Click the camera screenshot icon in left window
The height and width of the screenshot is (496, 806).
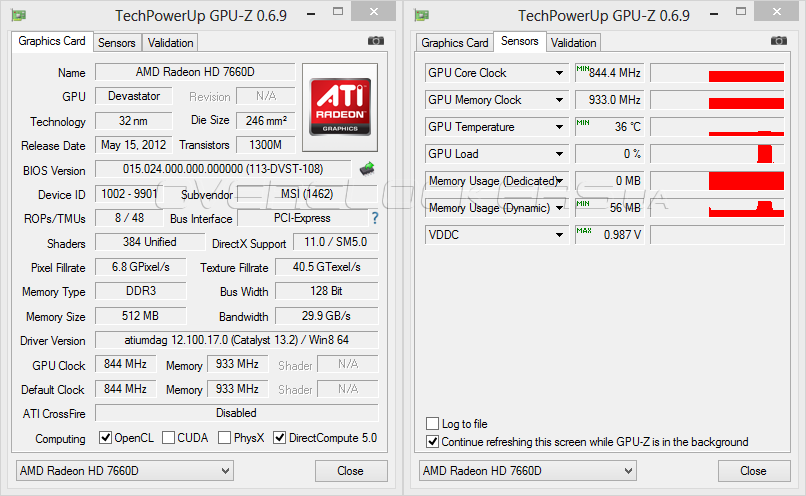[x=375, y=41]
